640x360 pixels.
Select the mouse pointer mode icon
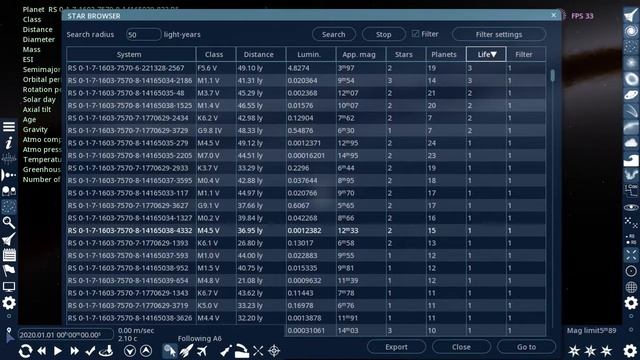(170, 351)
